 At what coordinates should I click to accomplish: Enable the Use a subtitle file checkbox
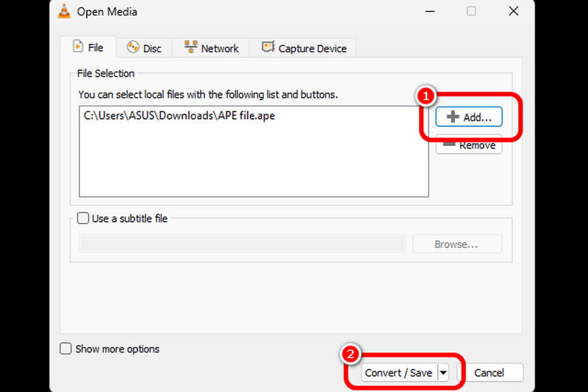click(x=83, y=218)
